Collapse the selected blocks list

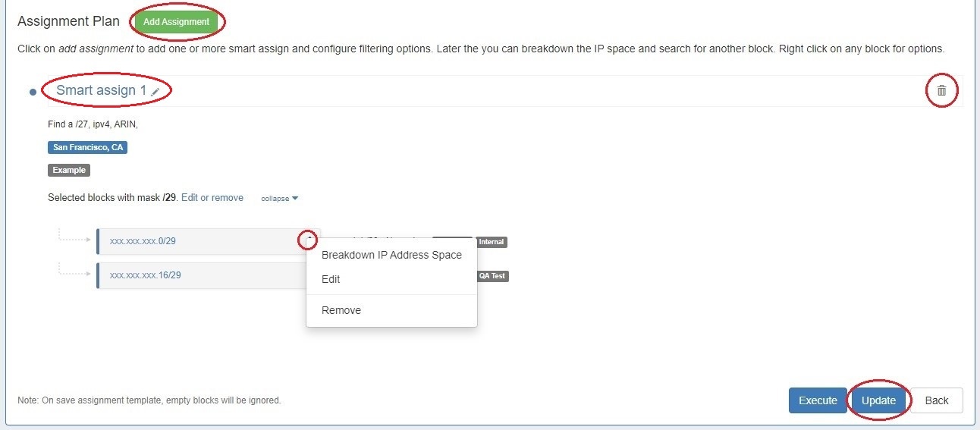pos(279,199)
